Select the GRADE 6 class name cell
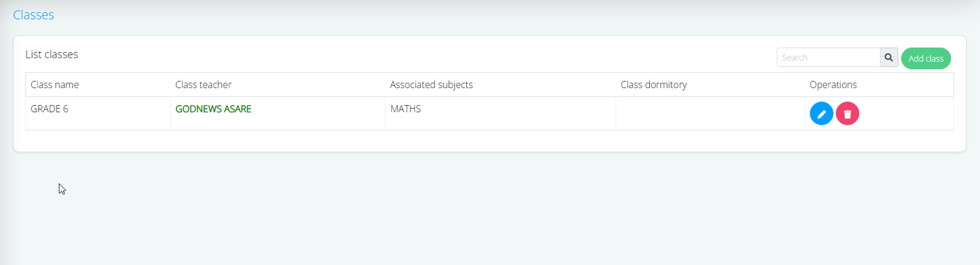980x265 pixels. 50,109
